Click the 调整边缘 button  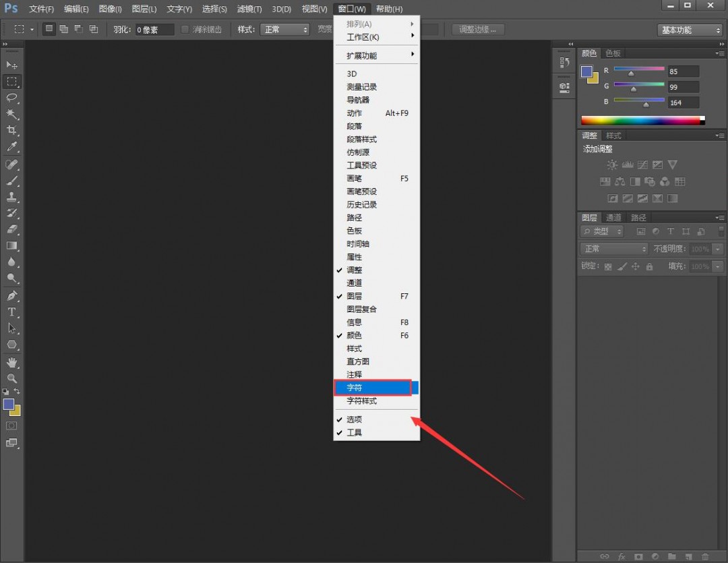coord(478,30)
